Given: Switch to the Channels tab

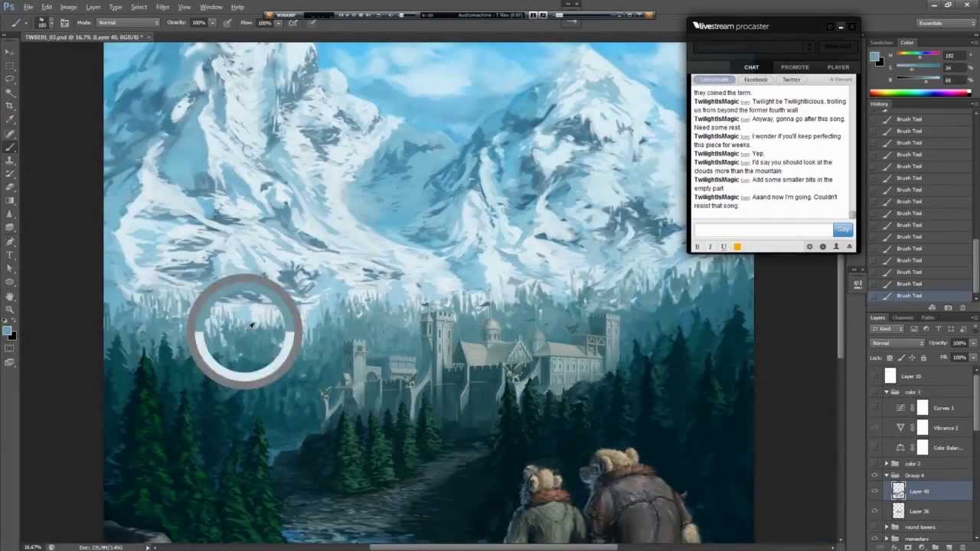Looking at the screenshot, I should pos(903,318).
